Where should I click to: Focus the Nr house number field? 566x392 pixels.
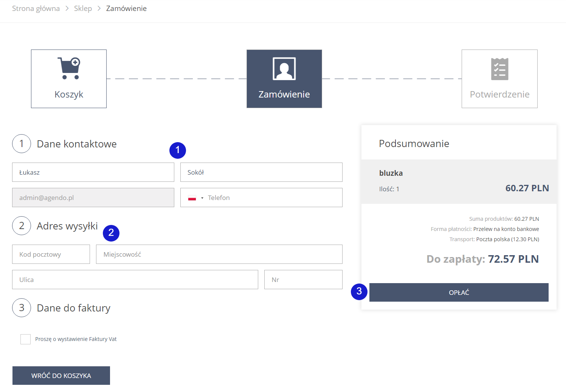click(x=303, y=280)
